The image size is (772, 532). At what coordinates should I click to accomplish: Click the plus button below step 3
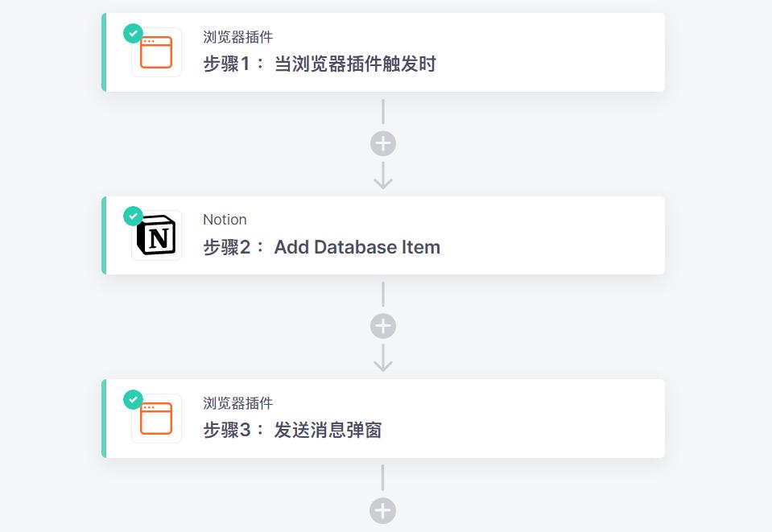[x=382, y=511]
